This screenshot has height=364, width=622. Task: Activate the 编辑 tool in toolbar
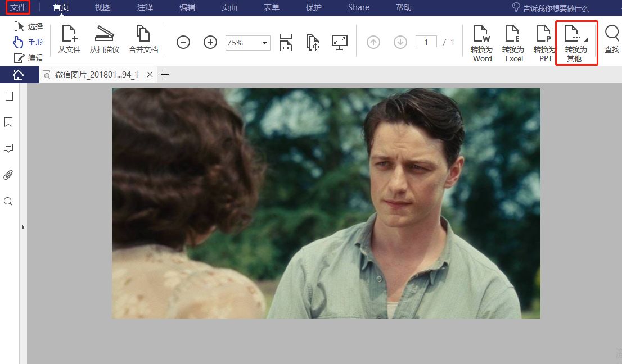click(29, 58)
